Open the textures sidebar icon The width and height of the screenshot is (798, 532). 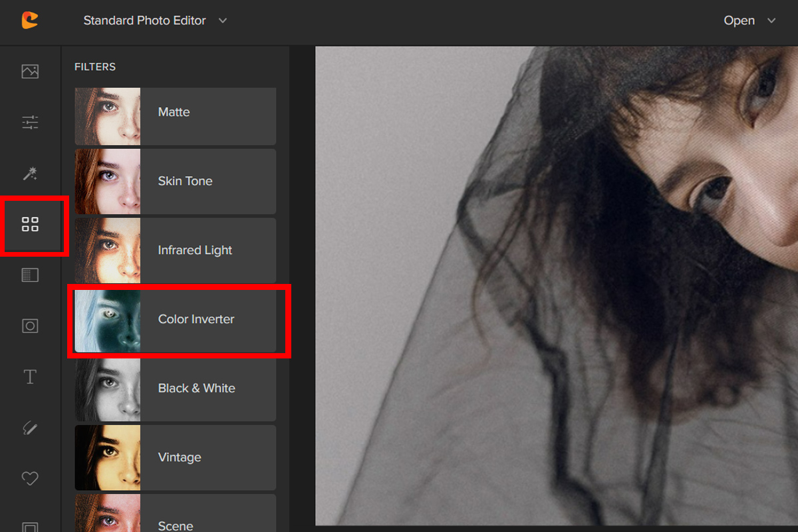point(30,275)
